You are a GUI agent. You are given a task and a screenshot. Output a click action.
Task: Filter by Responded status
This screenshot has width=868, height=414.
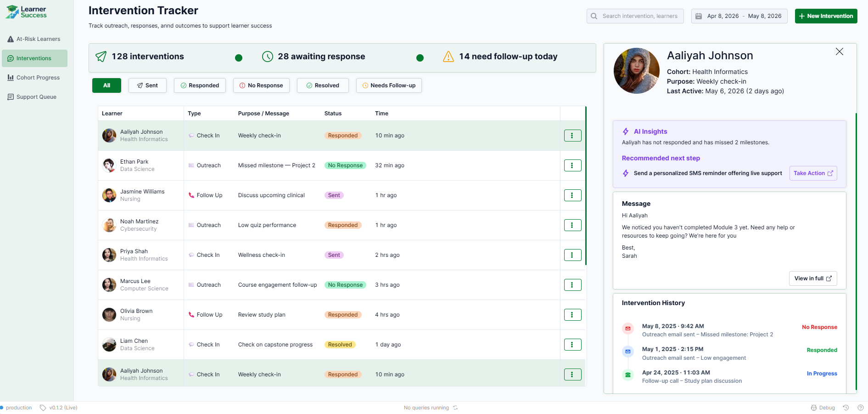click(x=200, y=85)
